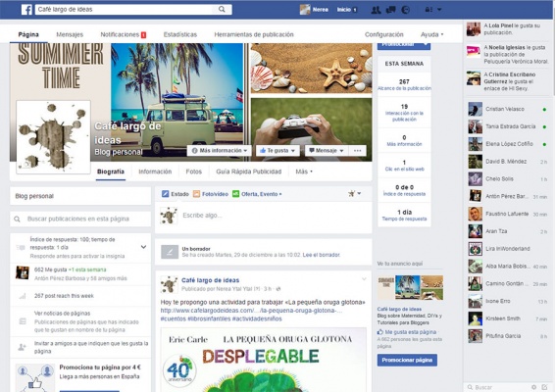
Task: Open the messages icon in top bar
Action: coord(391,10)
